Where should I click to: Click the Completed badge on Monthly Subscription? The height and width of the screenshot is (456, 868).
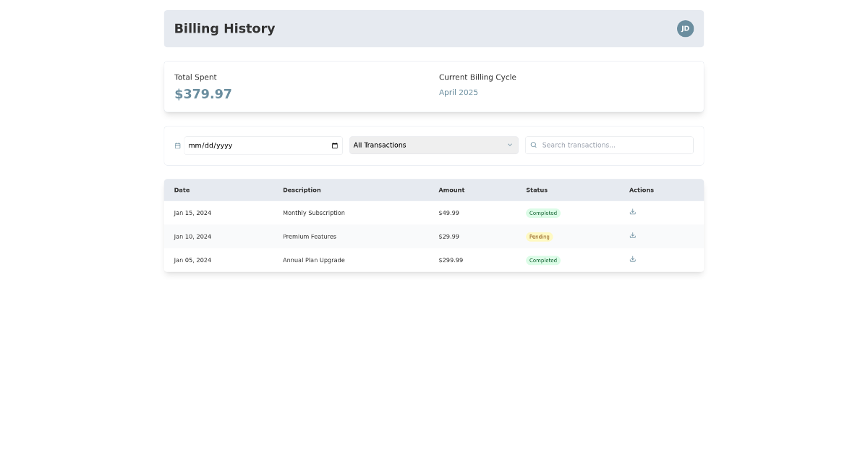543,213
